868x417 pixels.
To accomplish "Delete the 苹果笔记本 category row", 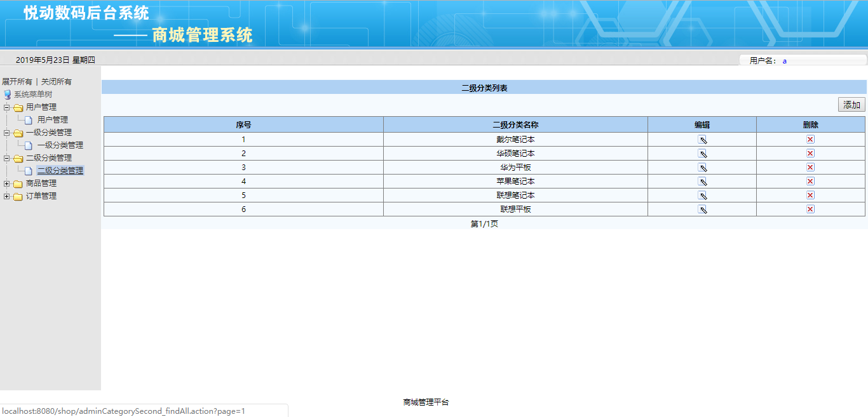I will [810, 182].
